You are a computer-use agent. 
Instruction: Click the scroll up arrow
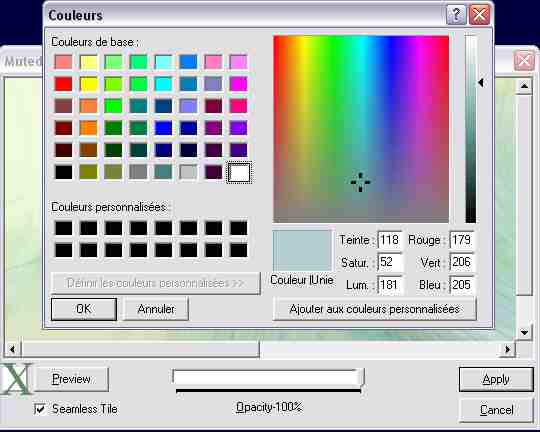tap(524, 85)
